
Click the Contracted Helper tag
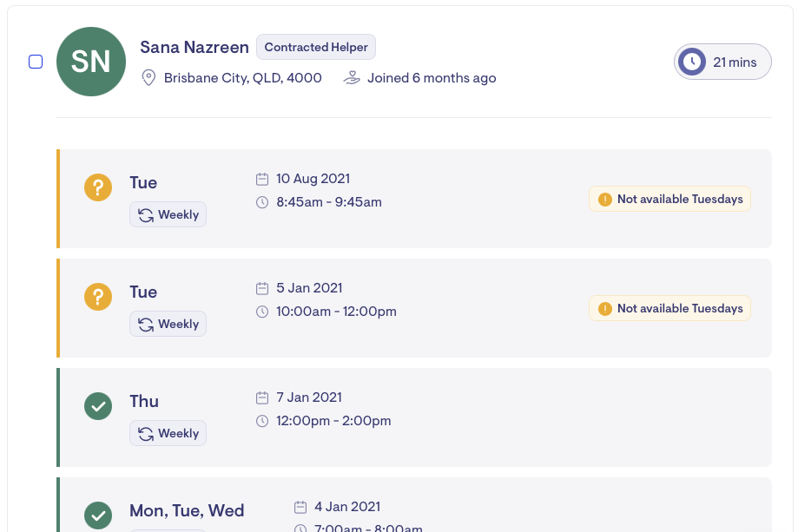pos(316,47)
